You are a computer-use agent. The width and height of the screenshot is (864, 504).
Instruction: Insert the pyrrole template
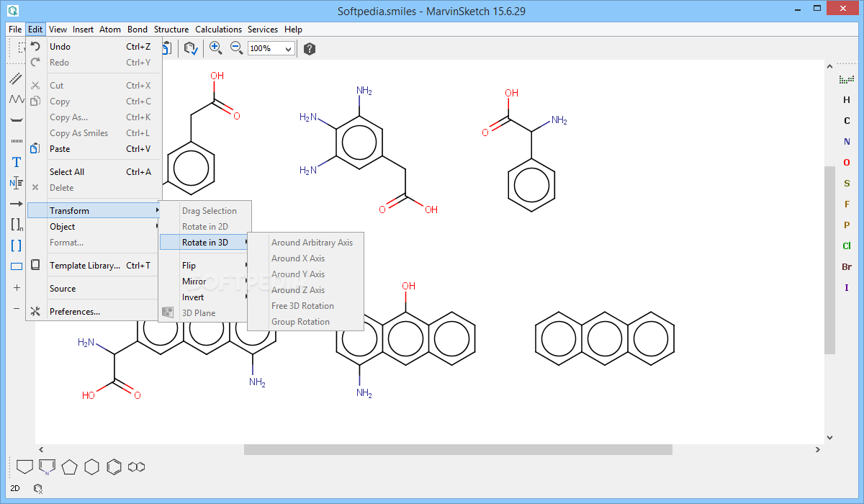(47, 467)
